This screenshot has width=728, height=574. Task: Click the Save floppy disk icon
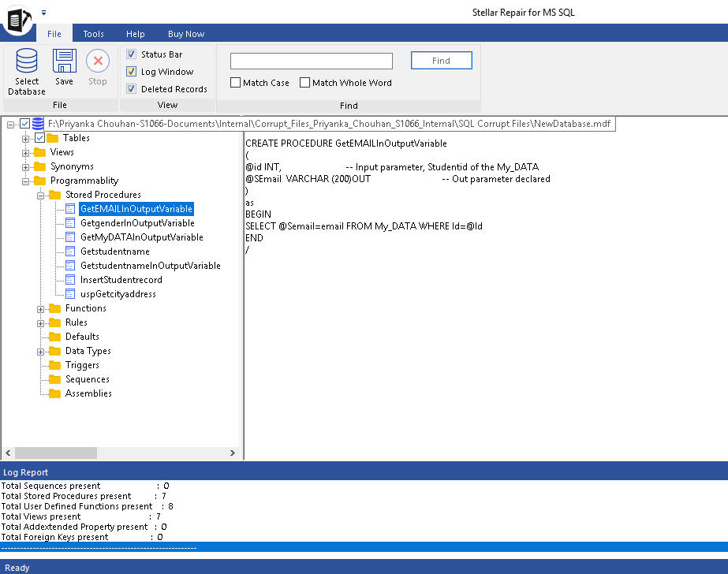64,61
